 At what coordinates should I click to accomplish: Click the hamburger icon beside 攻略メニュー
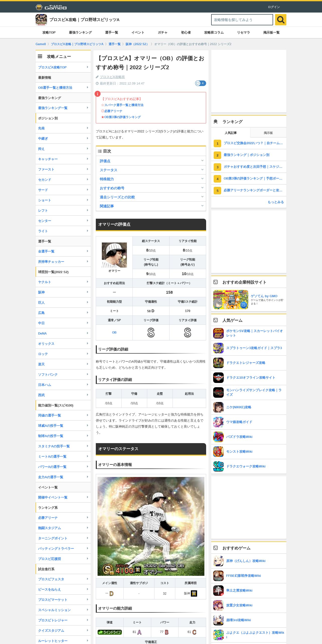tap(40, 56)
